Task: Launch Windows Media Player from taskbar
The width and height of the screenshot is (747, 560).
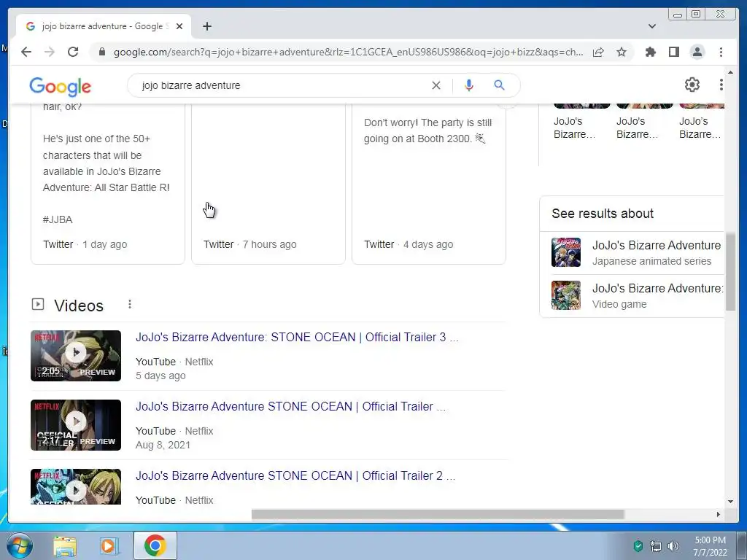Action: 109,545
